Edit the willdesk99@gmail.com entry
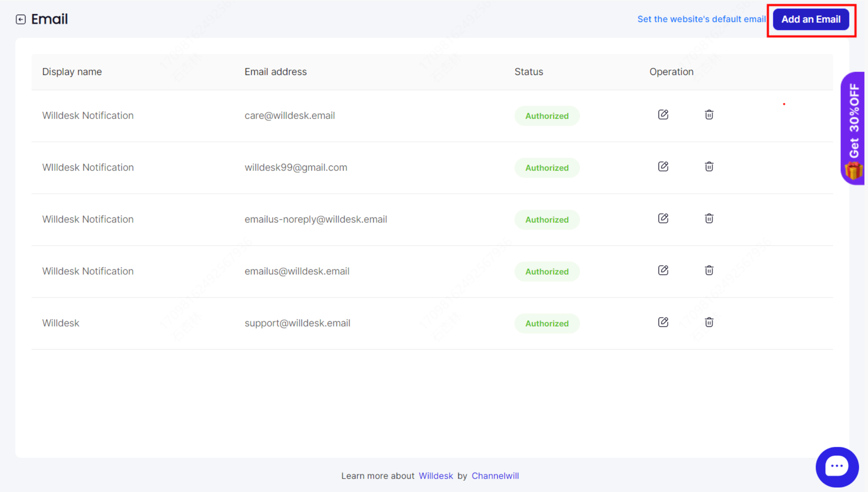 [x=663, y=166]
